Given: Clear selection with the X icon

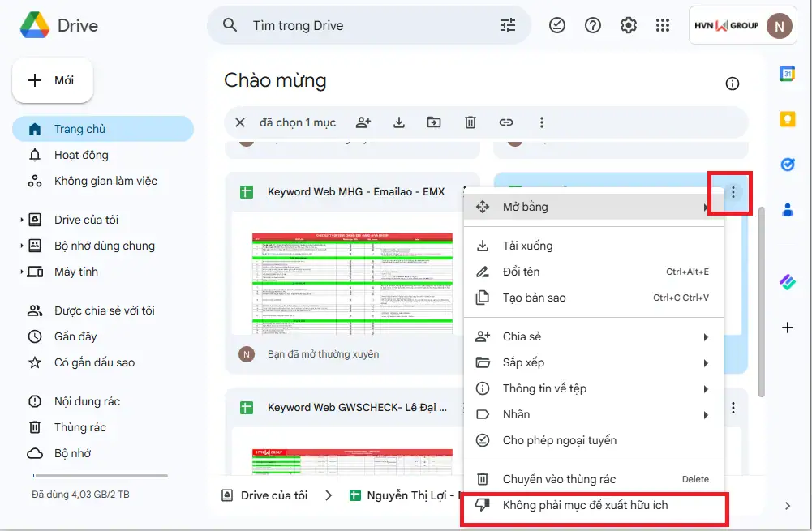Looking at the screenshot, I should pos(240,122).
